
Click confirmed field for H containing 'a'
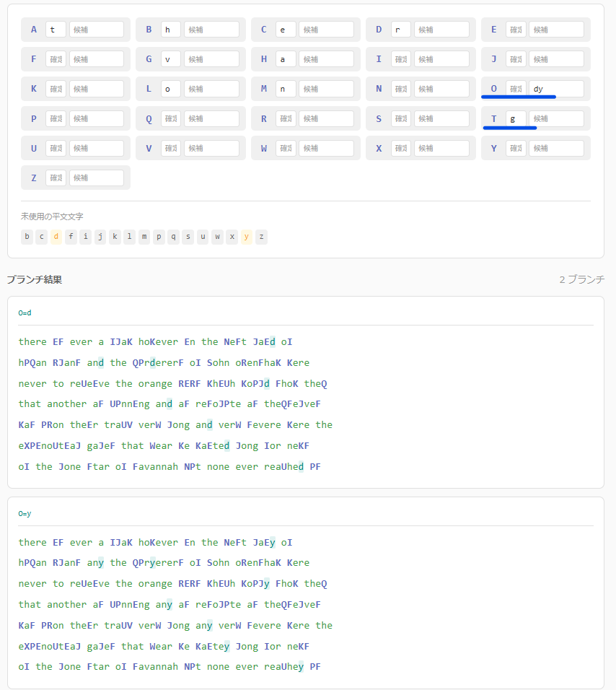point(286,59)
